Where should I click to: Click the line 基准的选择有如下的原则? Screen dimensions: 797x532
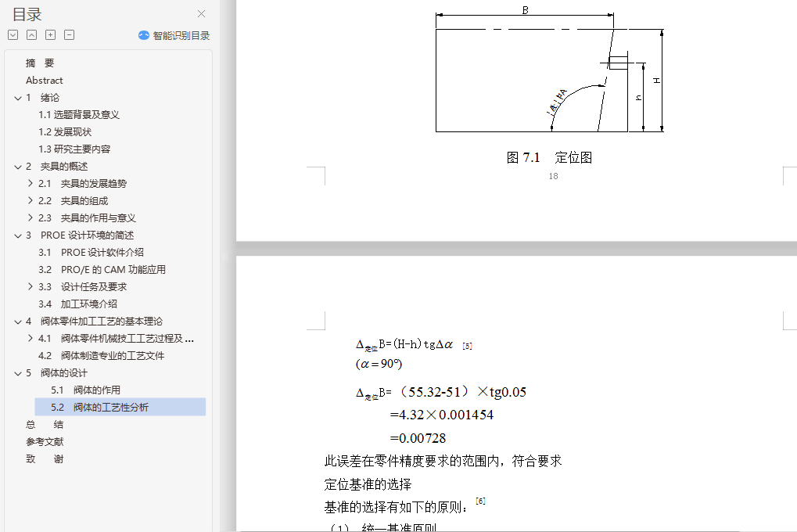pos(397,507)
